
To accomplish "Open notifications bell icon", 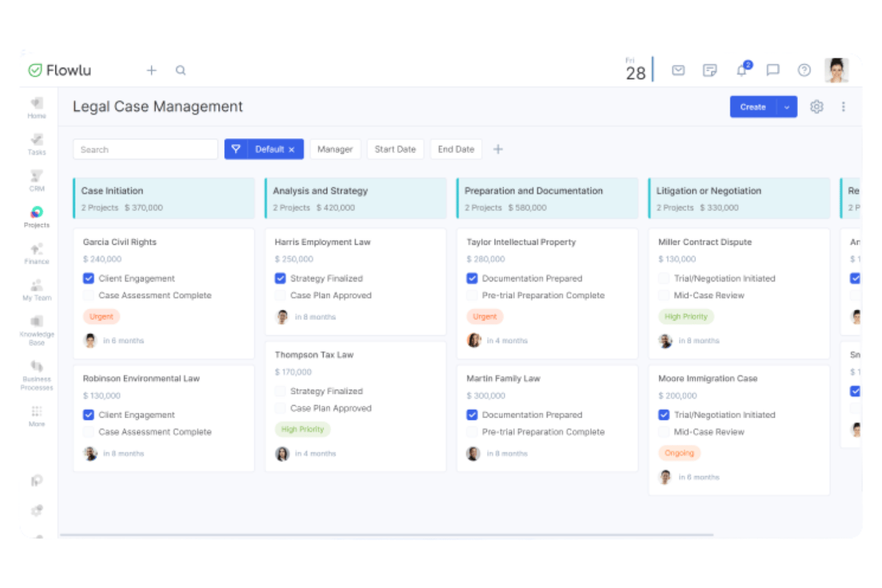I will (x=742, y=70).
